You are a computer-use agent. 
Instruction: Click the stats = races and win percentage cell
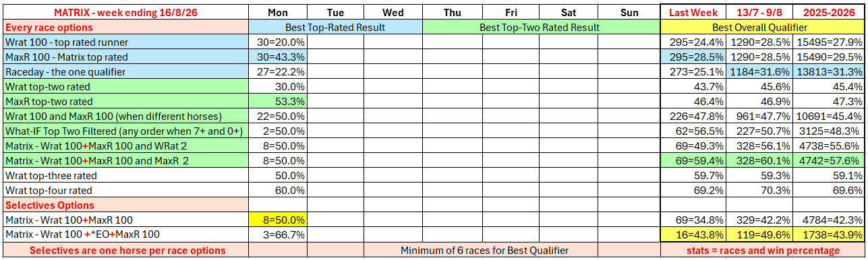click(x=762, y=250)
